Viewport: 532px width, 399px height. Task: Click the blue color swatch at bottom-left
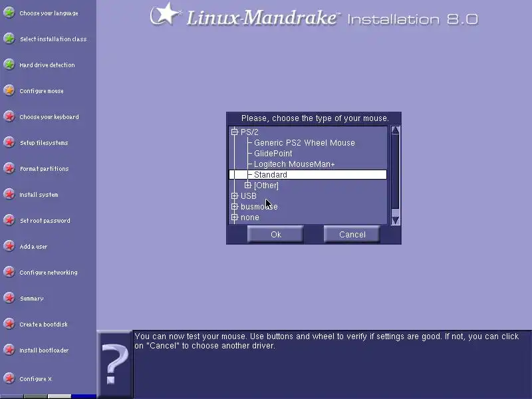84,396
